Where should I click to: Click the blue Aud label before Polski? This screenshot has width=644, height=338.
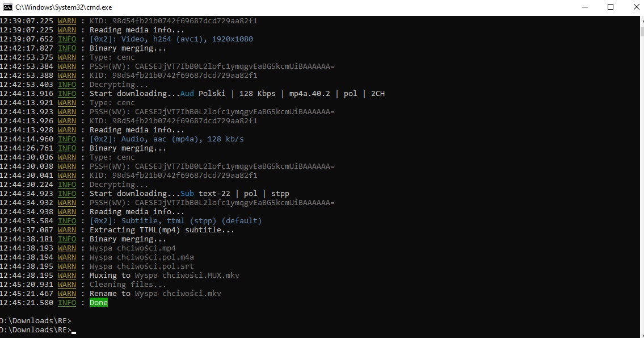pos(187,94)
